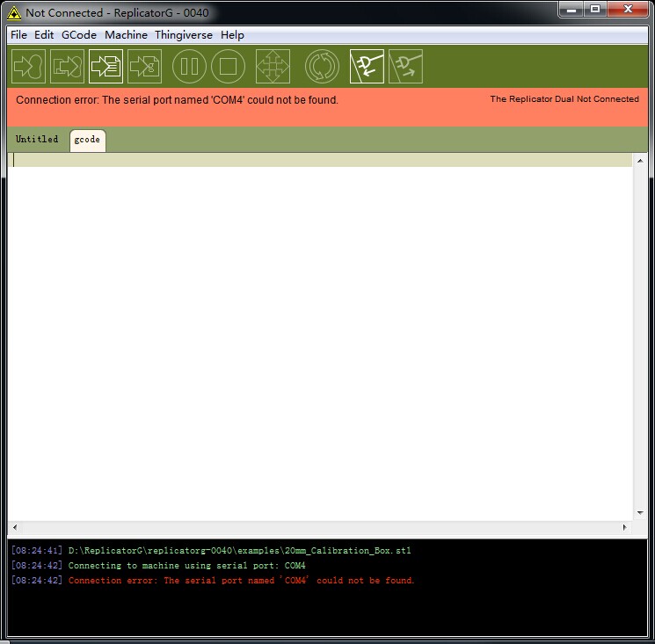Click the Connect plug icon
Screen dimensions: 655x644
point(367,67)
